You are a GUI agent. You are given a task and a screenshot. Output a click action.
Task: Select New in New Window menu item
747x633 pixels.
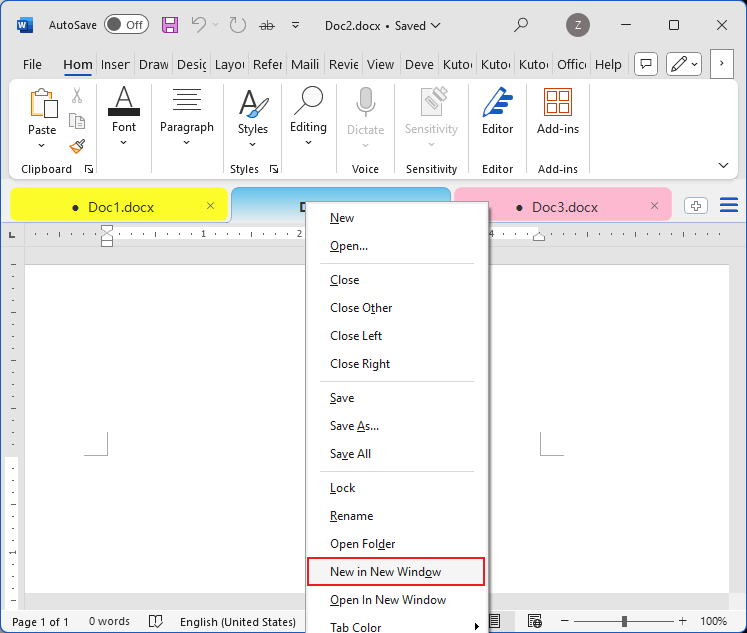396,572
